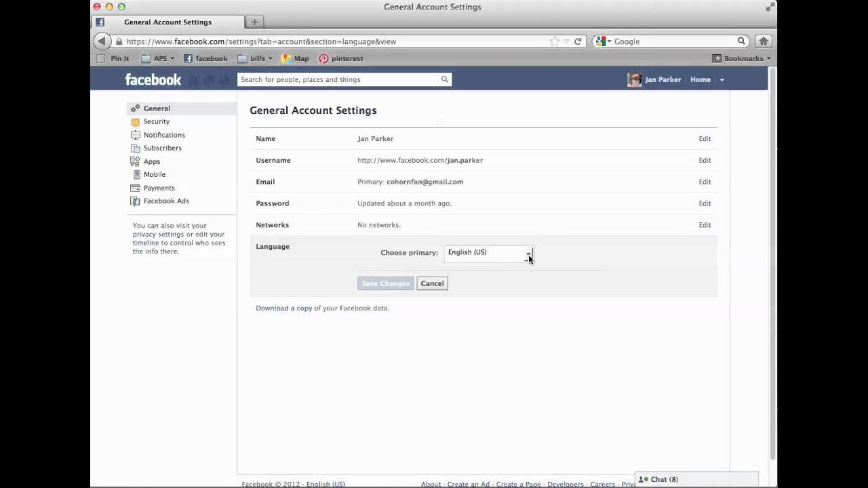Open Jan Parker's profile name link
The width and height of the screenshot is (868, 488).
pos(663,79)
